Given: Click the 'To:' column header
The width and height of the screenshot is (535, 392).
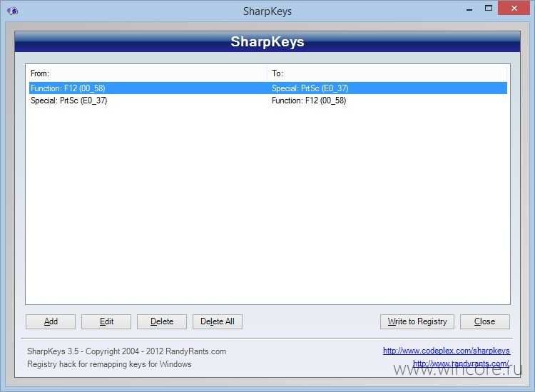Looking at the screenshot, I should pos(387,73).
